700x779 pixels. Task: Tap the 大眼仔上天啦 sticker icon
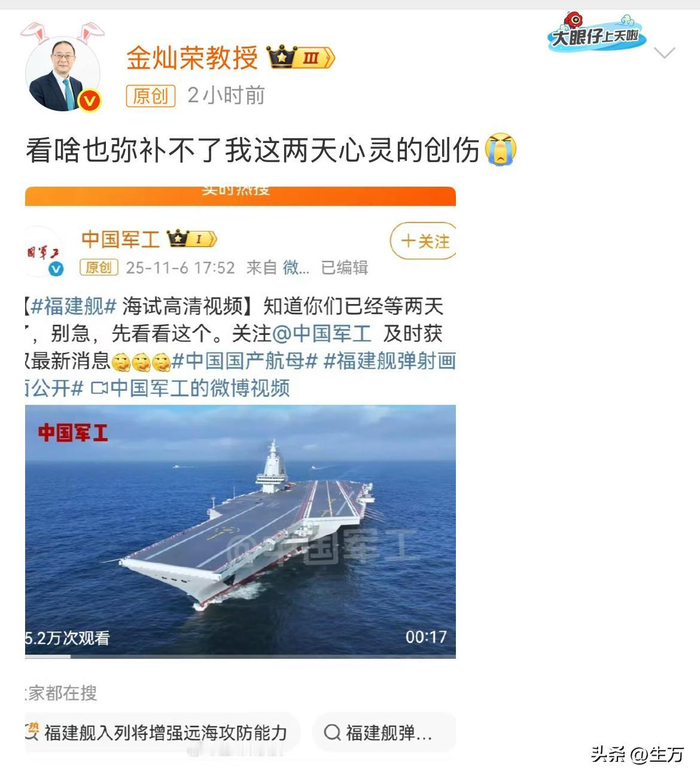point(596,33)
